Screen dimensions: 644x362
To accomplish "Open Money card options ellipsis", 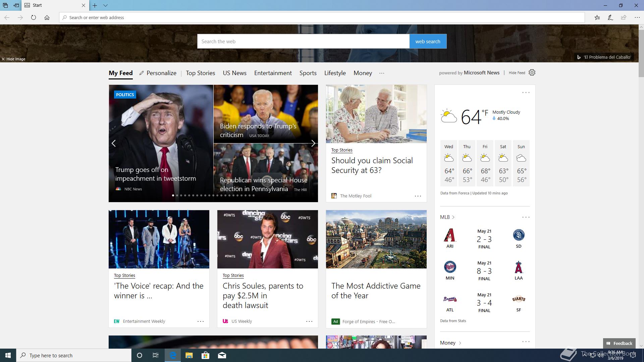I will [526, 342].
